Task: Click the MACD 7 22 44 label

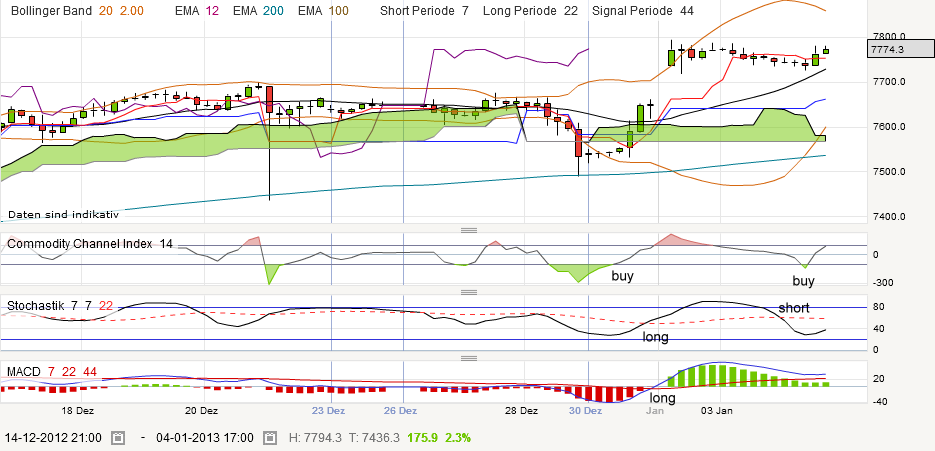Action: [52, 372]
